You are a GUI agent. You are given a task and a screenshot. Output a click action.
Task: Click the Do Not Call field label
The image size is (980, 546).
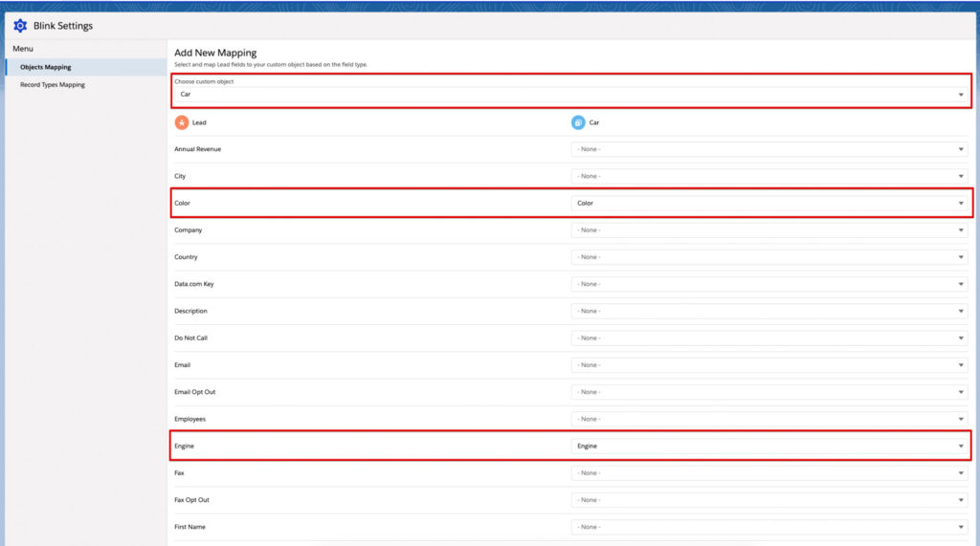pyautogui.click(x=190, y=338)
